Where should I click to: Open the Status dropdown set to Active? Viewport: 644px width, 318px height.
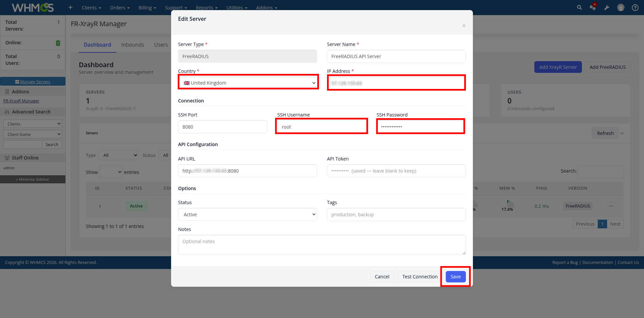pyautogui.click(x=248, y=215)
